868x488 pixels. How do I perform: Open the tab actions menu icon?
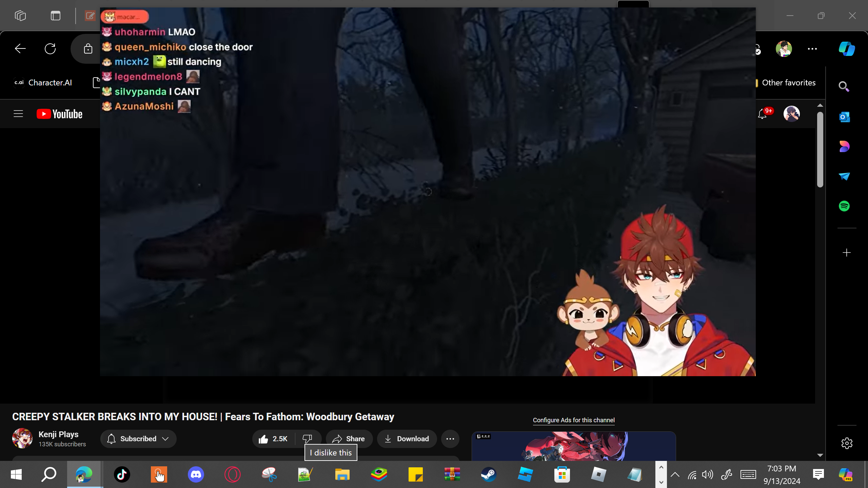click(56, 16)
